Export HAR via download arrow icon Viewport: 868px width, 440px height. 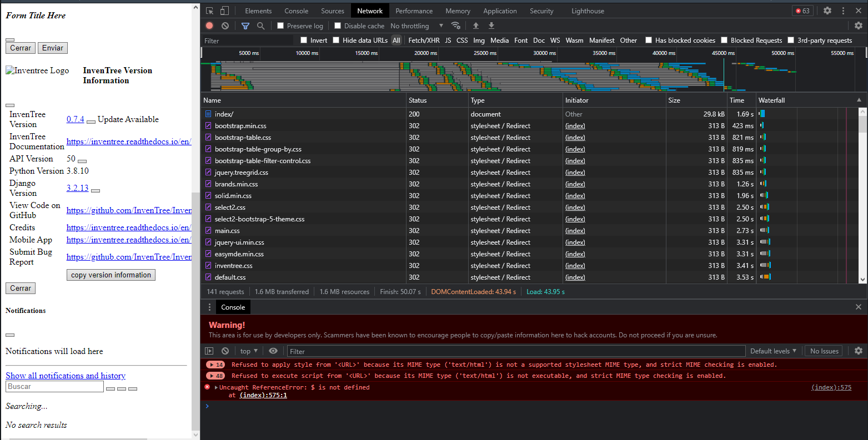491,26
